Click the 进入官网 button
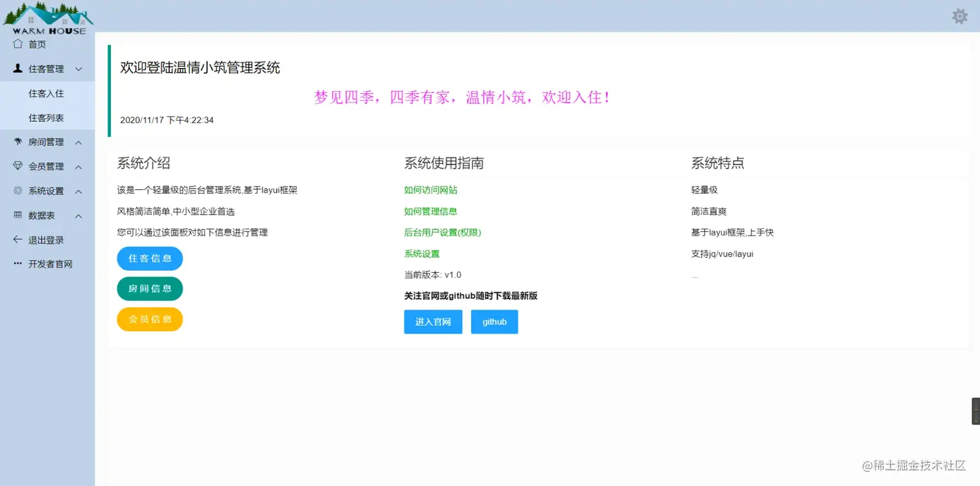The image size is (980, 486). (433, 322)
